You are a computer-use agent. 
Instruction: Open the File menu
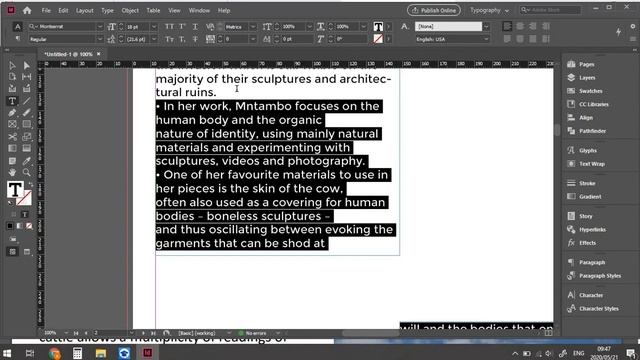(46, 10)
